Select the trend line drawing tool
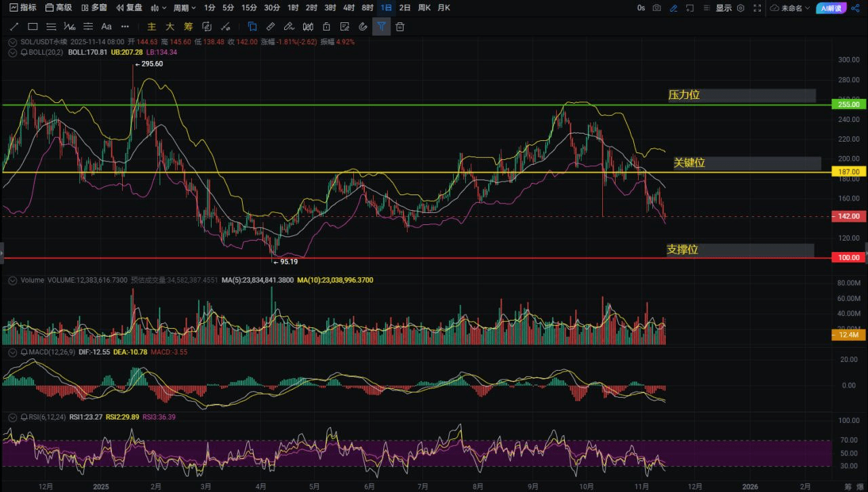Viewport: 868px width, 492px height. tap(14, 26)
